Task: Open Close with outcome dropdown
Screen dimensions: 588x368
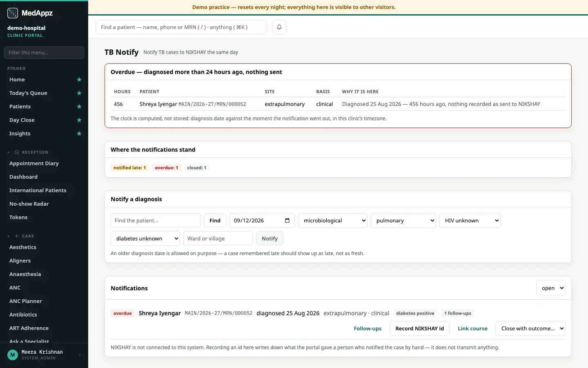Action: (x=530, y=328)
